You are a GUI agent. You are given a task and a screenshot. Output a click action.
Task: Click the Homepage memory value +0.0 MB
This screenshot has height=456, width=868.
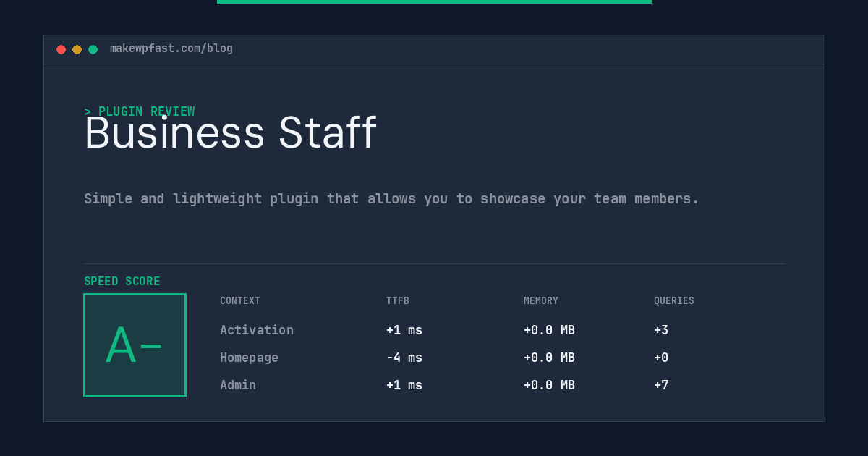click(x=549, y=358)
